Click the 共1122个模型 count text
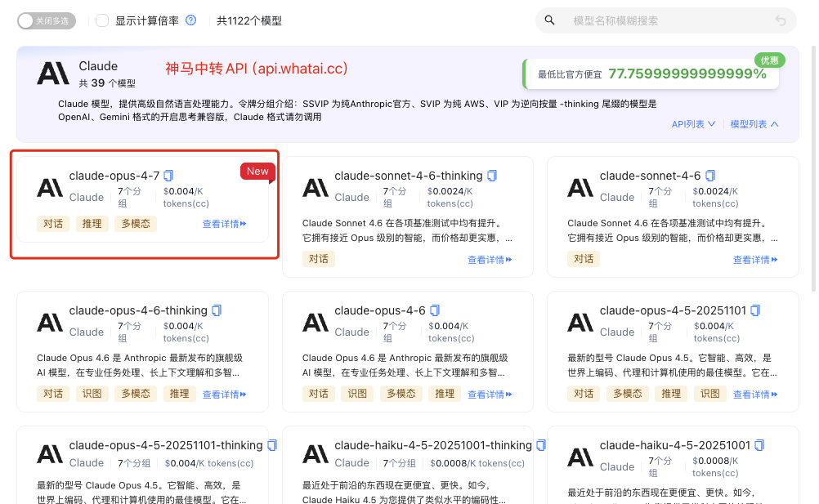This screenshot has height=504, width=819. pyautogui.click(x=249, y=21)
